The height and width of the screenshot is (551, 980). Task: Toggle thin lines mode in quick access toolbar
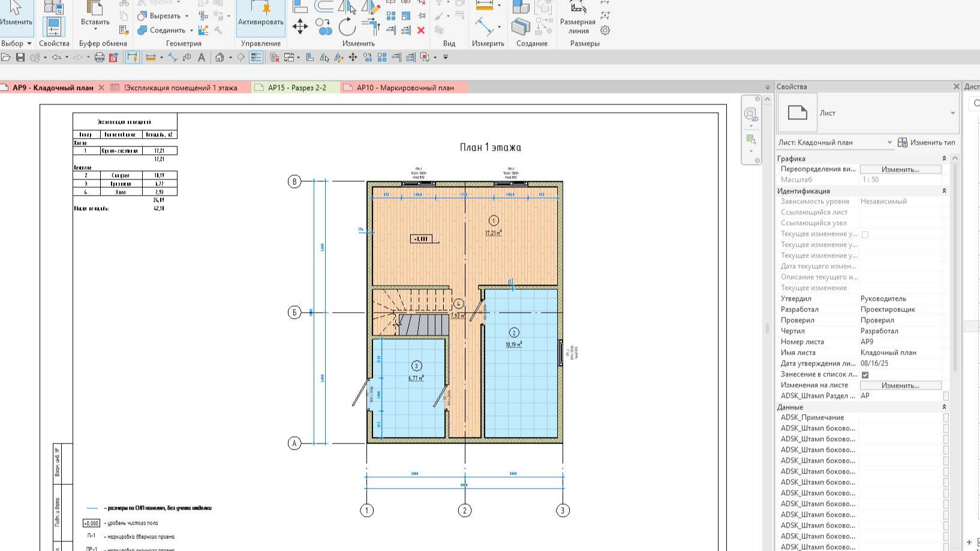pyautogui.click(x=255, y=57)
